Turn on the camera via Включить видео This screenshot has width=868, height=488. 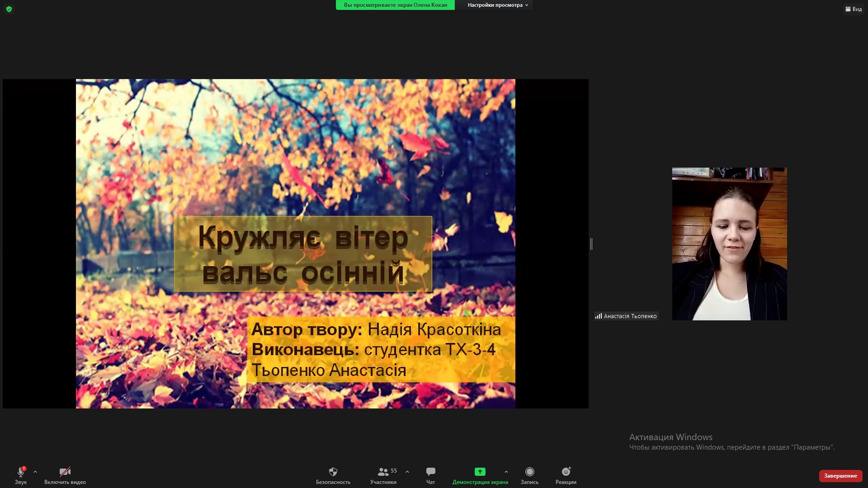(65, 472)
